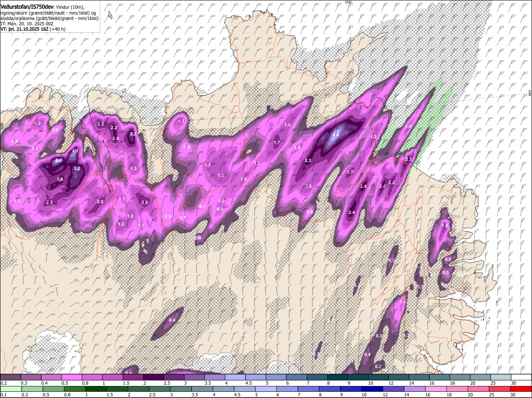Click white 30 swatch at end of upper legend
Viewport: 532px width, 398px height.
pyautogui.click(x=521, y=377)
